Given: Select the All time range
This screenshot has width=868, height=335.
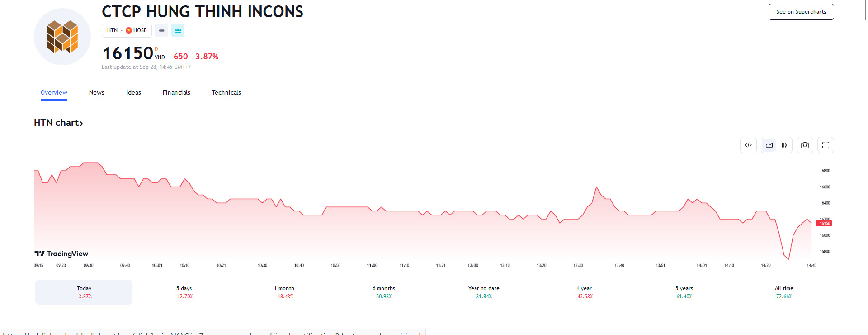Looking at the screenshot, I should (x=784, y=292).
